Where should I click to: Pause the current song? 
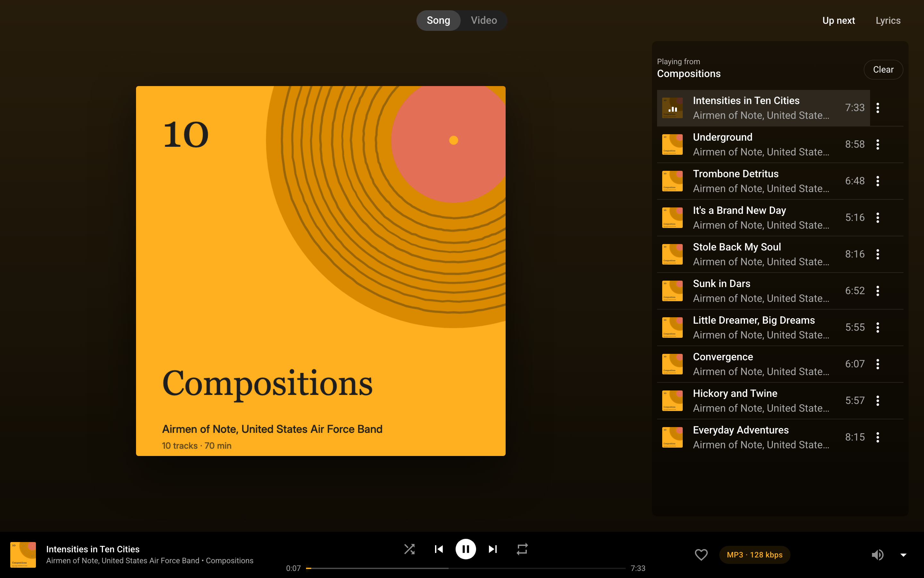[466, 549]
